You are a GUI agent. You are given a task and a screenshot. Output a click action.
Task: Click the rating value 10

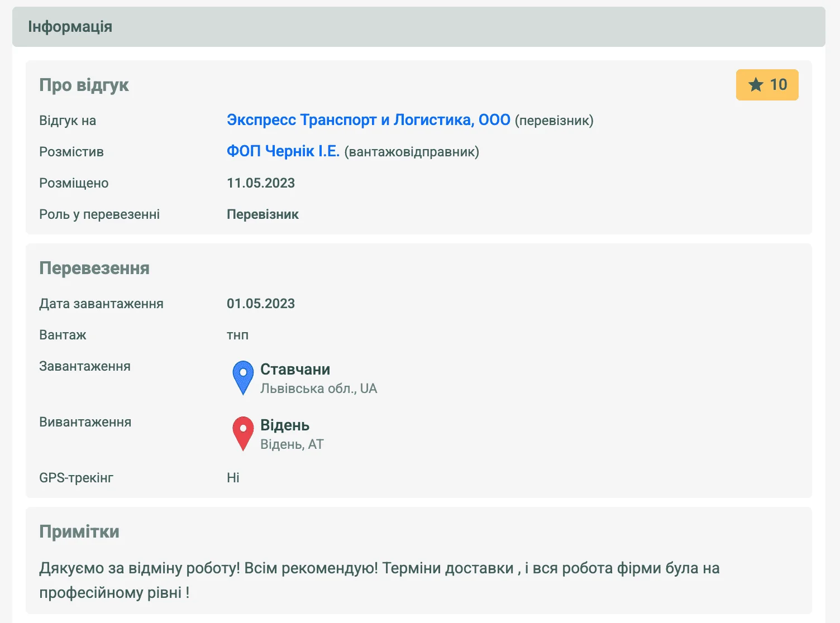coord(779,85)
